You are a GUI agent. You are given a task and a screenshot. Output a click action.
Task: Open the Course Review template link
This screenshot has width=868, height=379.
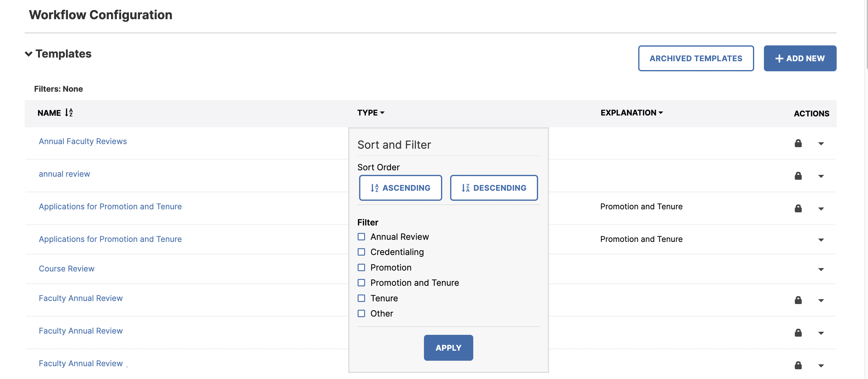66,269
